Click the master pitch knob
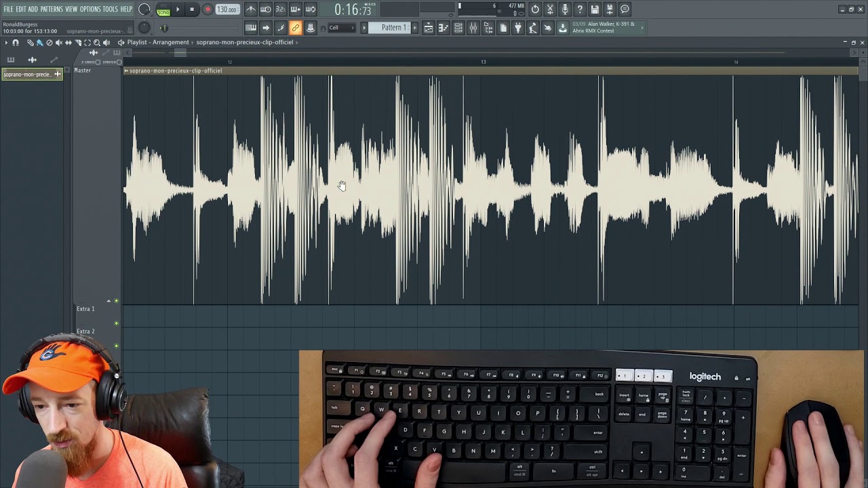The width and height of the screenshot is (868, 488). pos(144,28)
